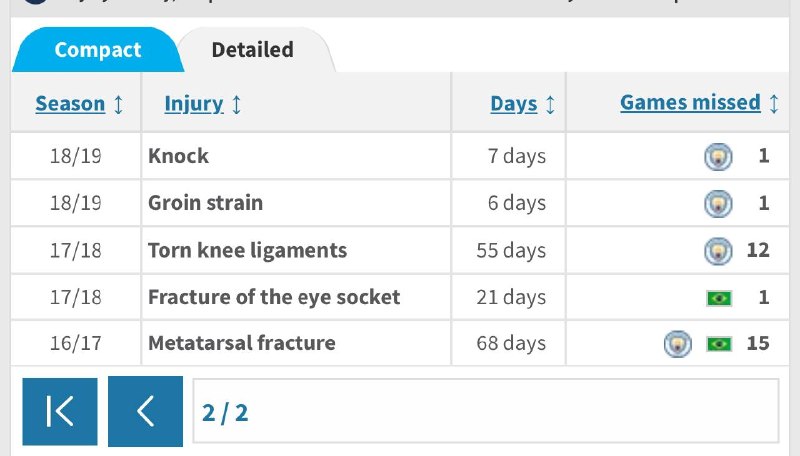Go to the previous page arrow
Screen dimensions: 800x456
click(145, 412)
